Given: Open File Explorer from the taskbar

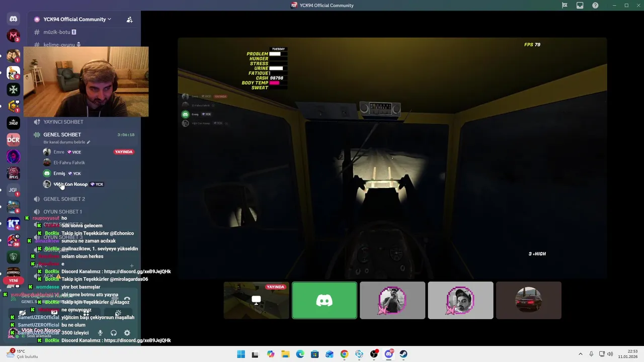Looking at the screenshot, I should [285, 354].
